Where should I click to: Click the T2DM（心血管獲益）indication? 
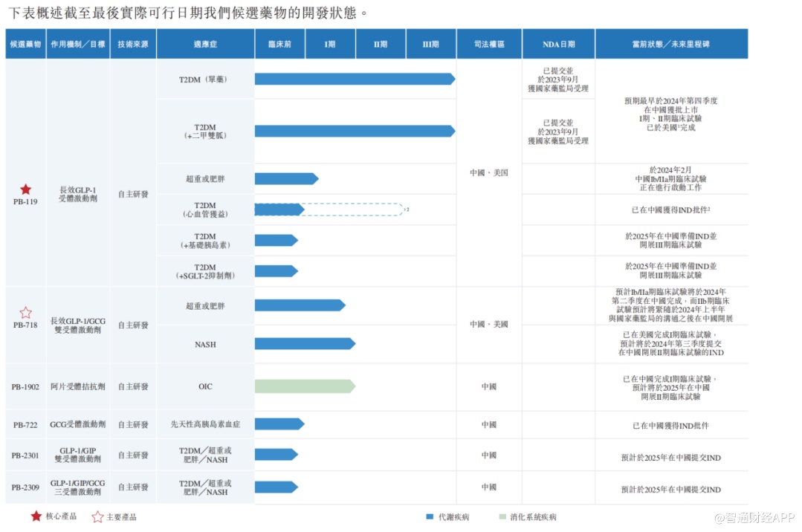click(x=205, y=210)
